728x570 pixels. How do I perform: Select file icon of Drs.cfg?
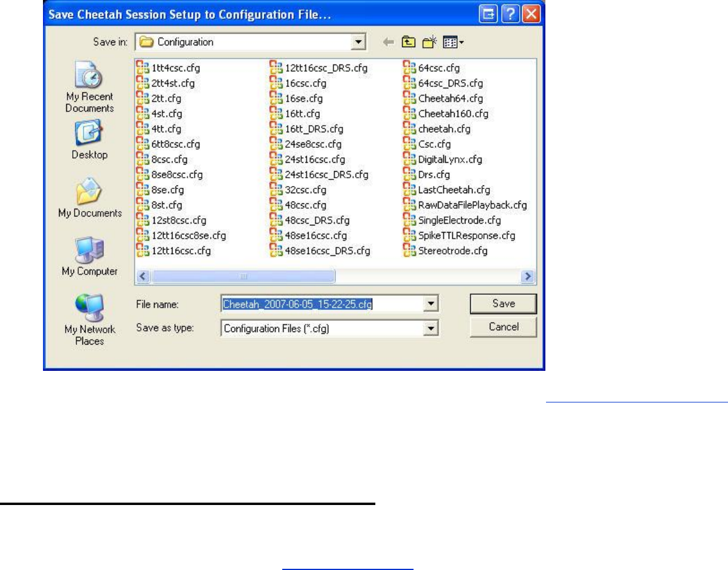pyautogui.click(x=409, y=175)
